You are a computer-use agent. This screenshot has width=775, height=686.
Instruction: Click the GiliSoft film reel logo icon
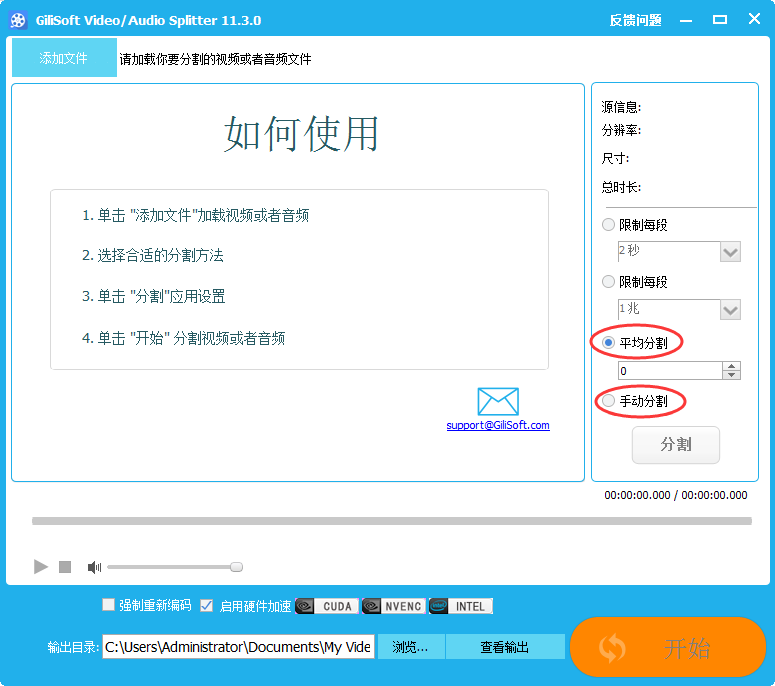[18, 20]
